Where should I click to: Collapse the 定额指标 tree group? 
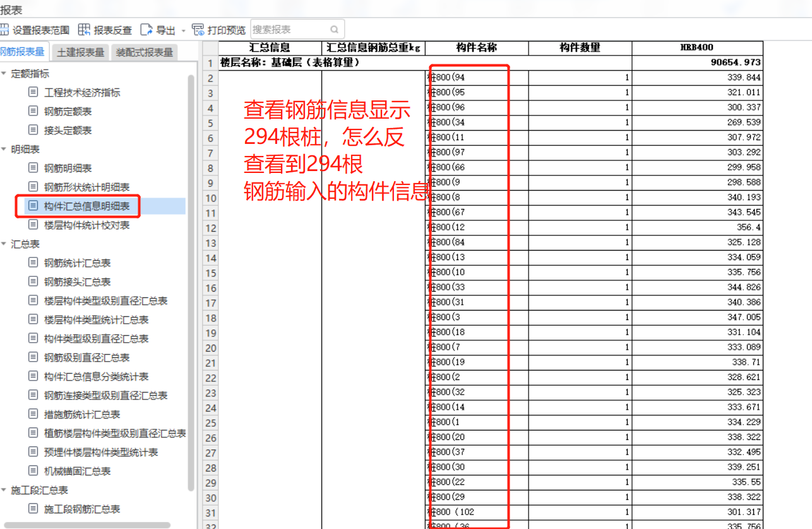(x=4, y=74)
